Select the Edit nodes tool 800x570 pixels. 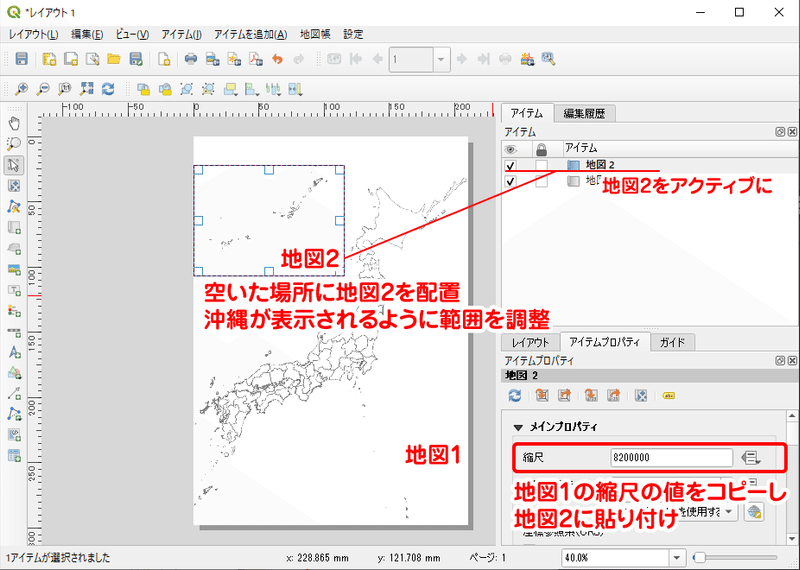pos(14,207)
